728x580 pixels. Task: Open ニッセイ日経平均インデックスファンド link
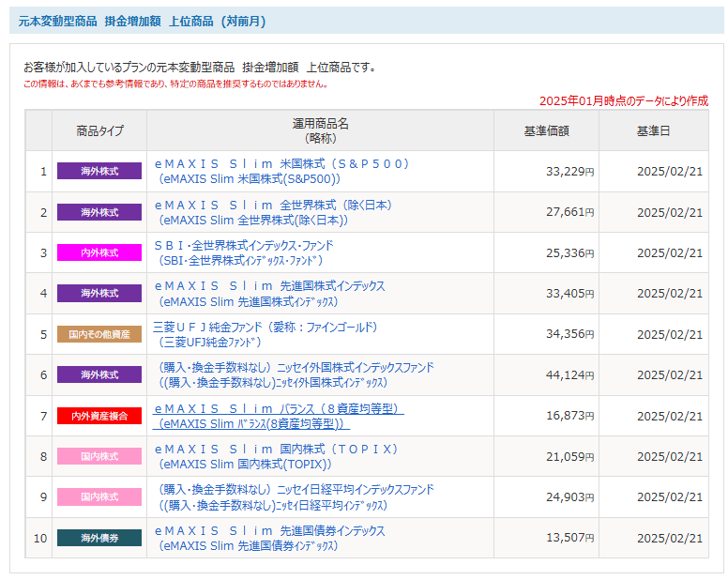coord(296,496)
